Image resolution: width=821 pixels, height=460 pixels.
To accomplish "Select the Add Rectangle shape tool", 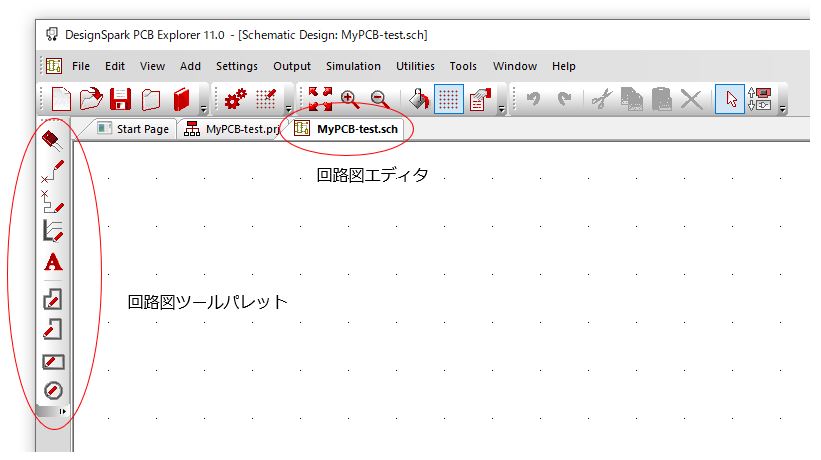I will point(53,361).
